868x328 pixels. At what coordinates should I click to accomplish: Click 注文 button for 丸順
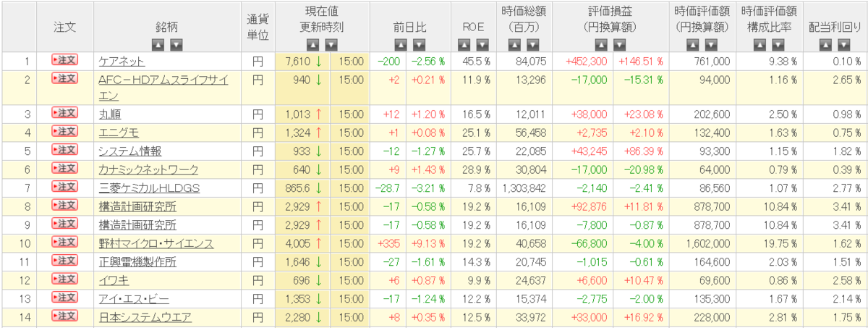point(64,113)
